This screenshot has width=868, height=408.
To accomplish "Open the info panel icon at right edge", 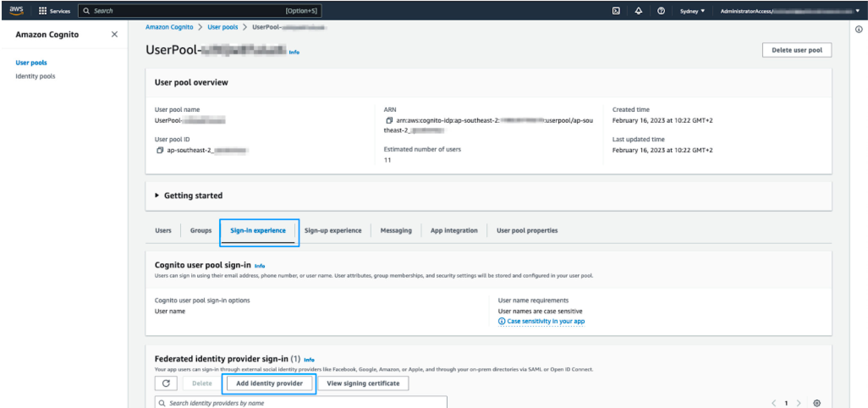I will point(859,30).
